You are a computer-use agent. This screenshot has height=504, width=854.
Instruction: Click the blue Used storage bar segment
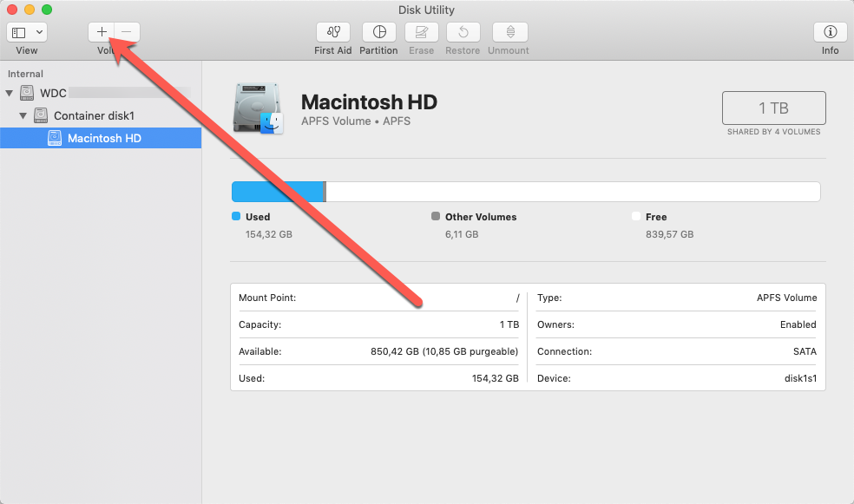coord(276,192)
